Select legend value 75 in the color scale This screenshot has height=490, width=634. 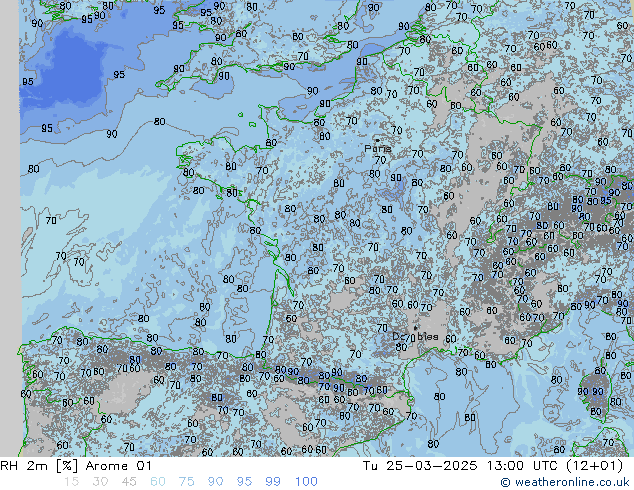[186, 482]
